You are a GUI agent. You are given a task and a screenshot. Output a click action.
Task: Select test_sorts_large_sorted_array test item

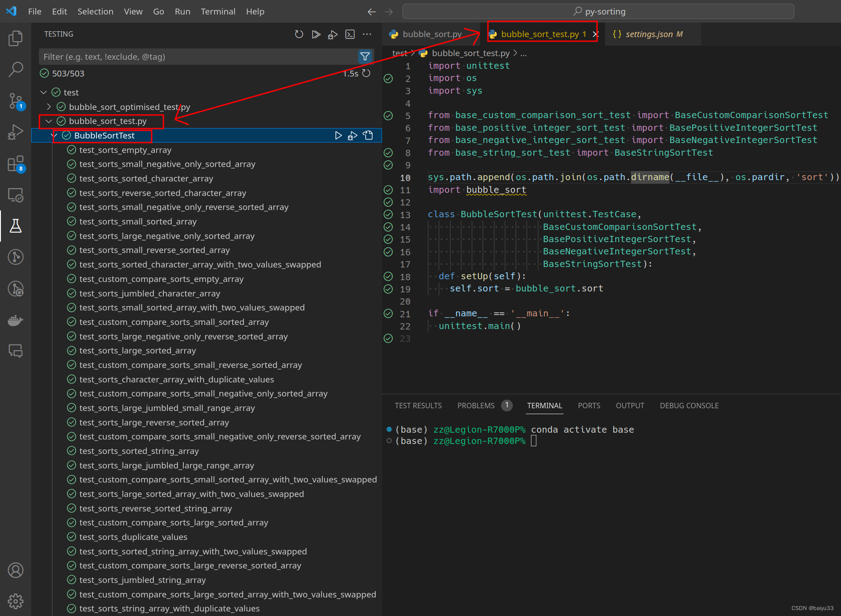138,350
